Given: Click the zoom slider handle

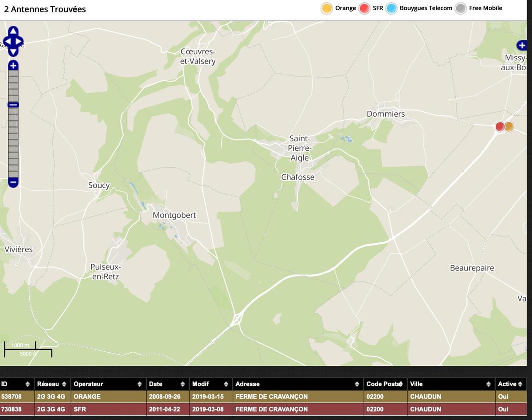Looking at the screenshot, I should pos(13,105).
